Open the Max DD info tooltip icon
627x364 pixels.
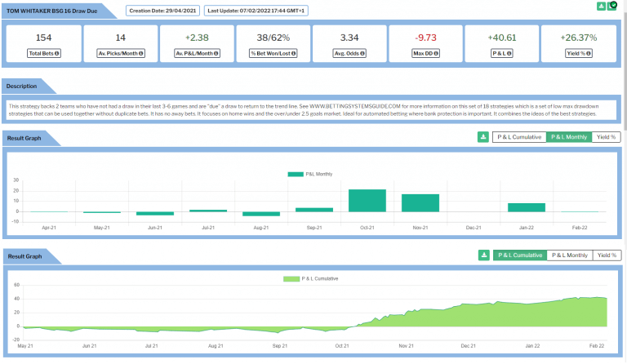pyautogui.click(x=436, y=54)
